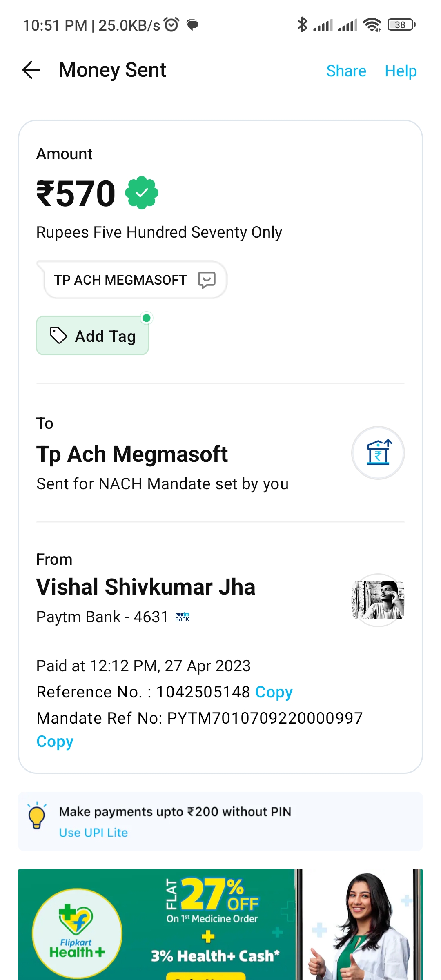Tap the message icon beside TP ACH MEGMASOFT
Viewport: 441px width, 980px height.
207,280
